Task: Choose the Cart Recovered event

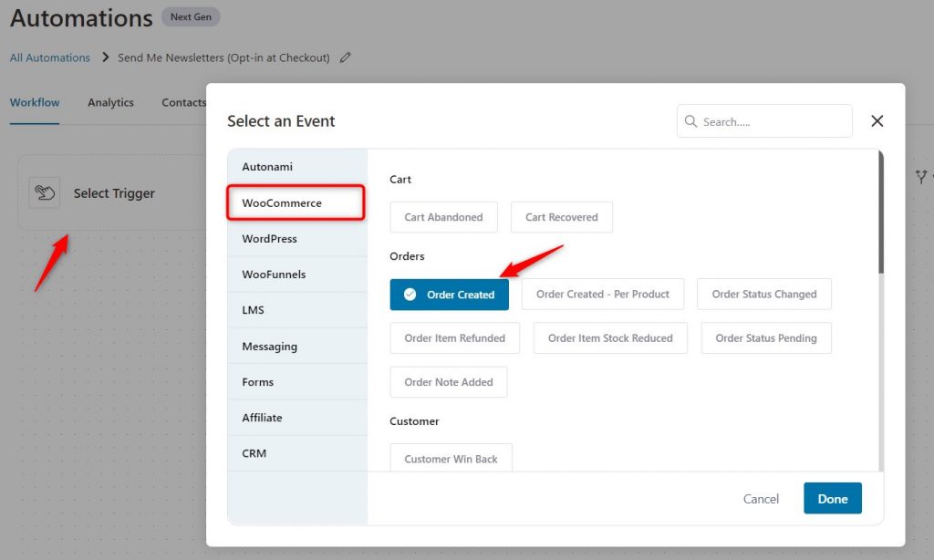Action: point(562,217)
